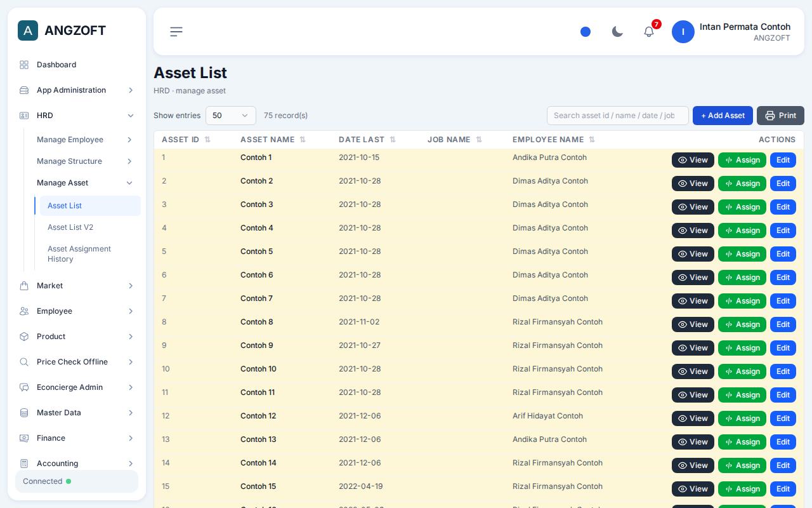Open the notifications bell
Viewport: 812px width, 508px height.
(649, 32)
